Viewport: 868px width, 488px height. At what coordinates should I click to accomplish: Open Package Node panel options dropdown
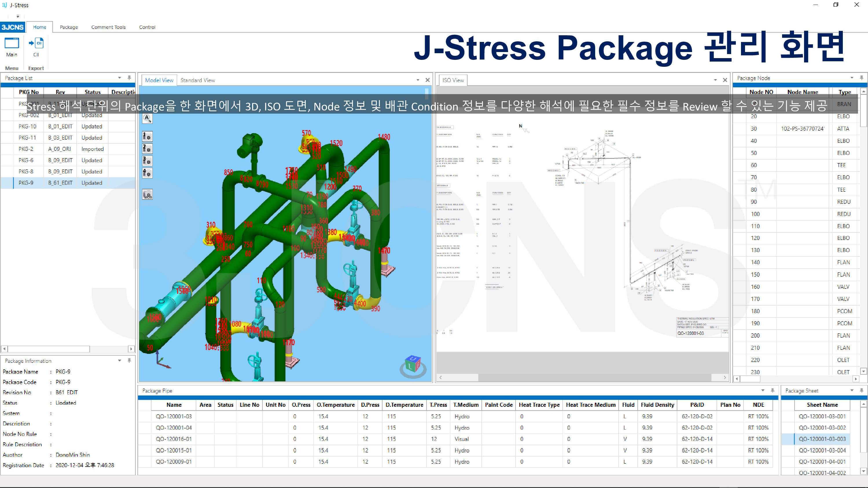click(852, 78)
